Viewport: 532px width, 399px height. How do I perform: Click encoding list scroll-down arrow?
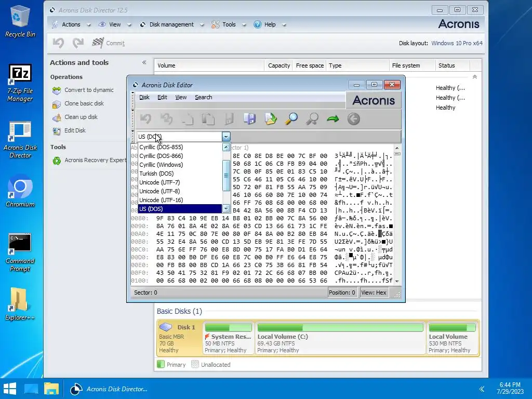[226, 209]
